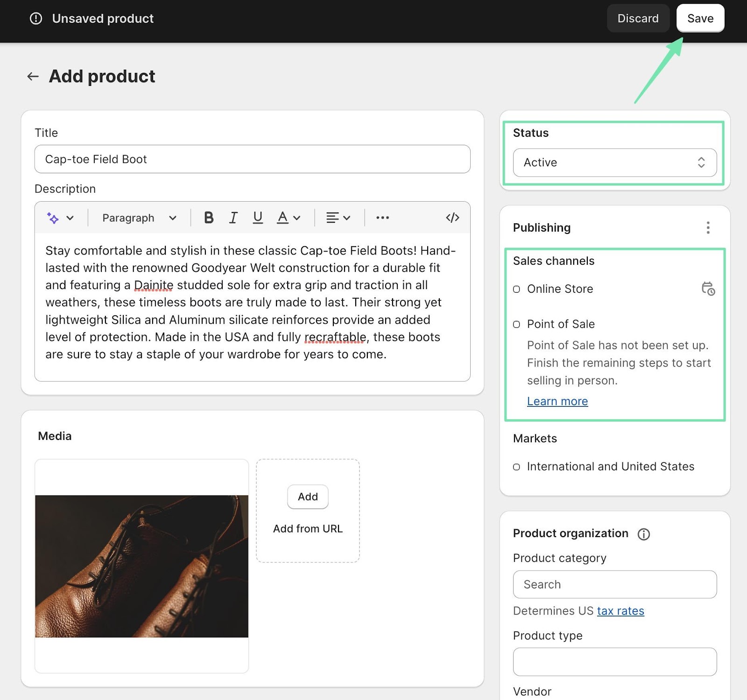Click inside the description text area

point(252,306)
